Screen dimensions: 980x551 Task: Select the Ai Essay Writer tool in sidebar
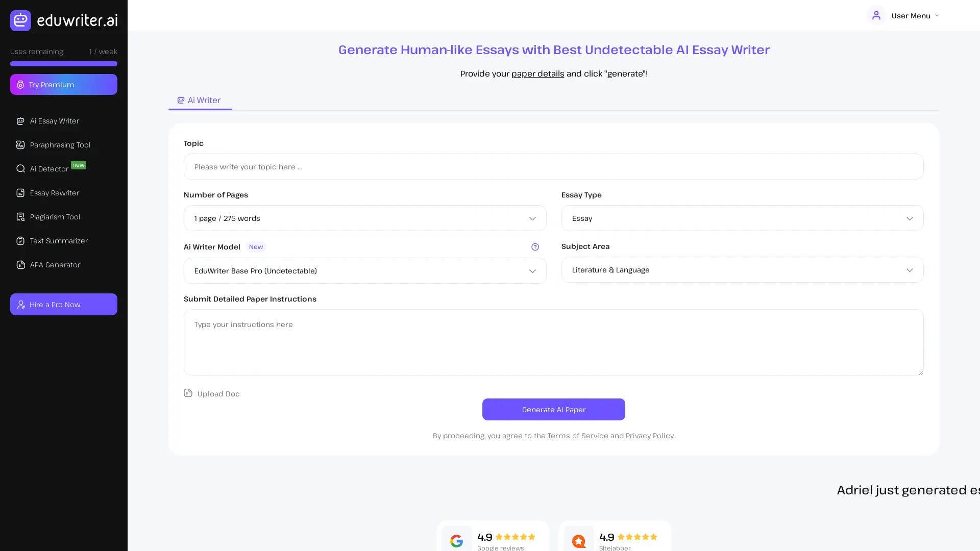pos(54,121)
